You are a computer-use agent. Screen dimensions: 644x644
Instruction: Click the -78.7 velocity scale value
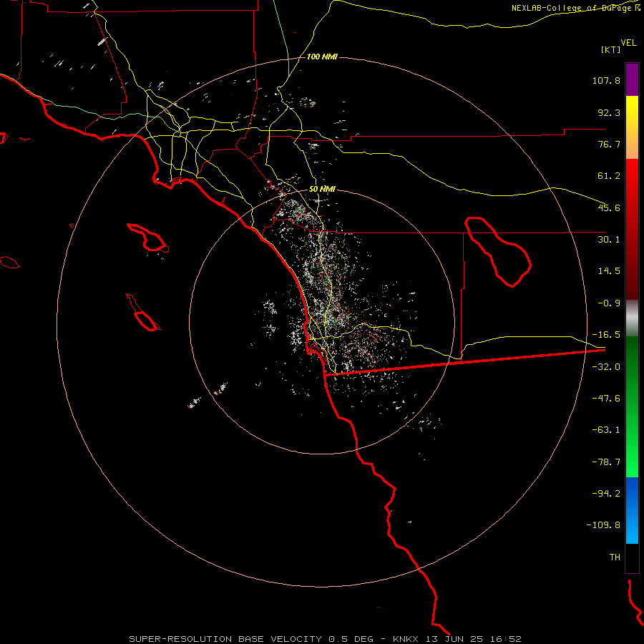coord(606,462)
